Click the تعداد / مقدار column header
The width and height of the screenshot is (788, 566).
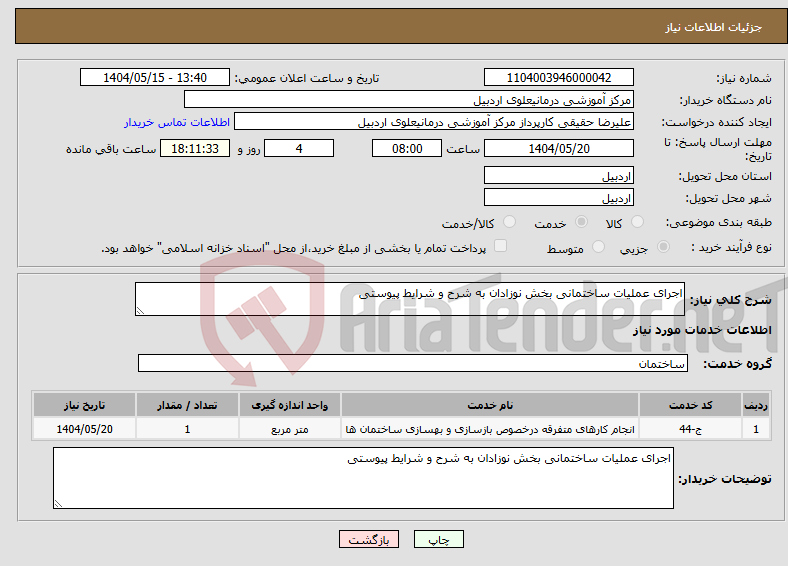pos(187,405)
